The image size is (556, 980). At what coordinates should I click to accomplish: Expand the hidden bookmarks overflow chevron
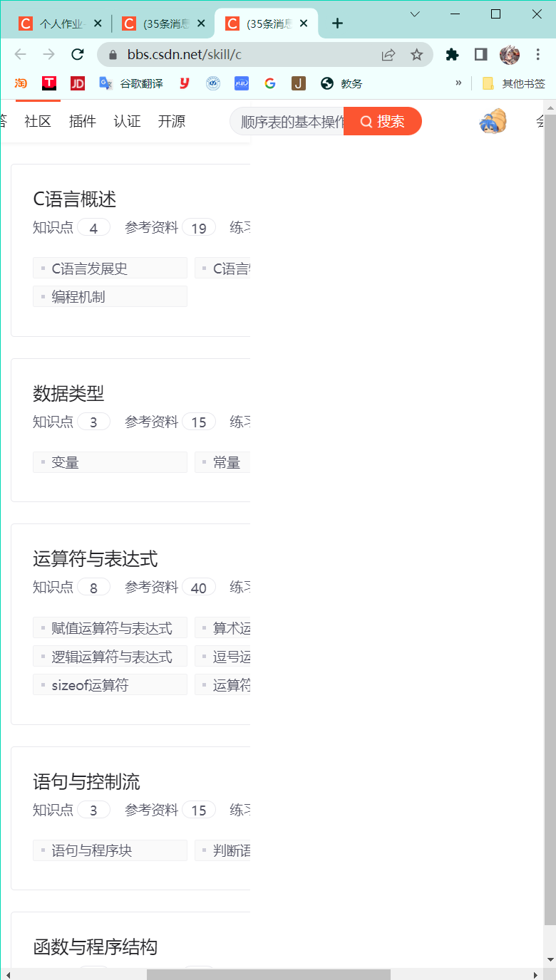click(x=458, y=83)
